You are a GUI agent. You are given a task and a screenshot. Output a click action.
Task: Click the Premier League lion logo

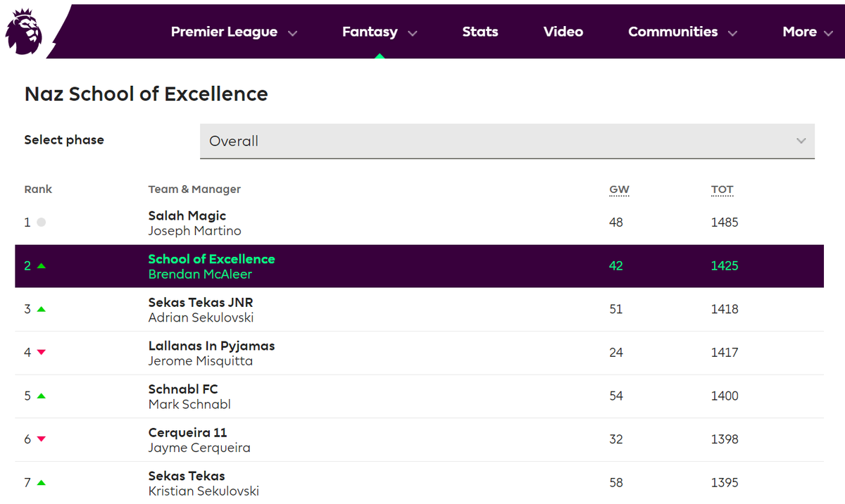[24, 32]
